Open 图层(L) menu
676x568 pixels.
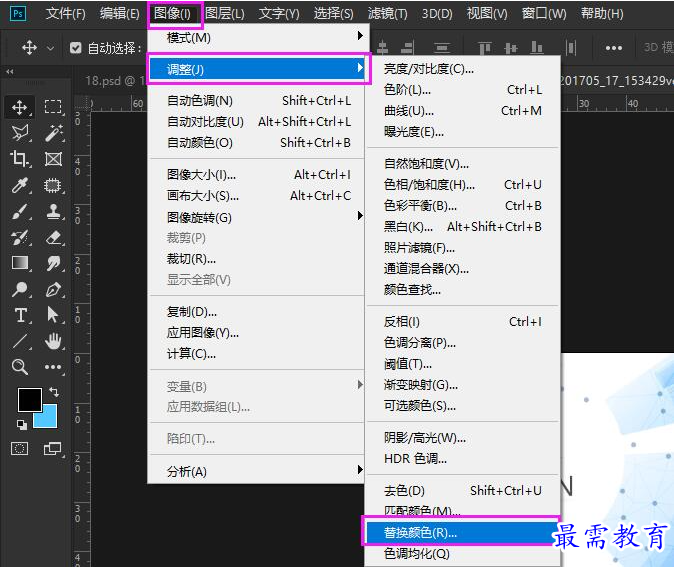tap(225, 13)
